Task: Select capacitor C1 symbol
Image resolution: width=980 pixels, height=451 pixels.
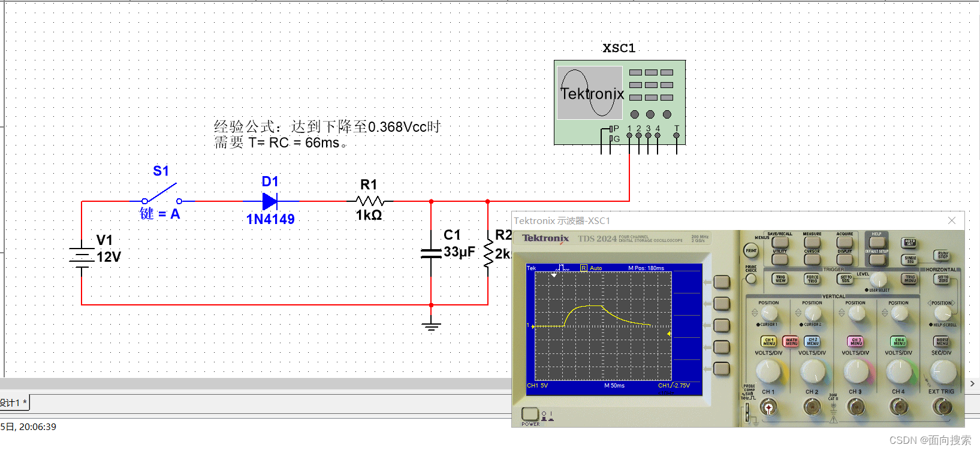Action: click(x=431, y=253)
